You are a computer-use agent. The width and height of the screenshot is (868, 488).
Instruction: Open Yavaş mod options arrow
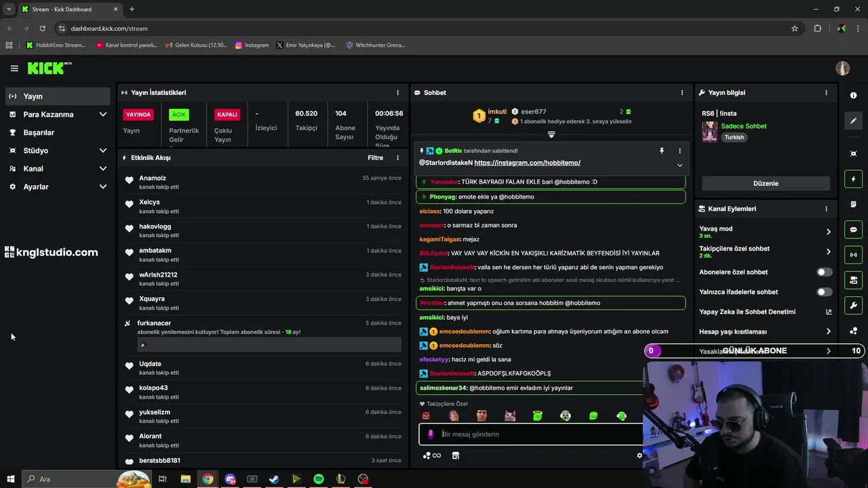pyautogui.click(x=828, y=232)
